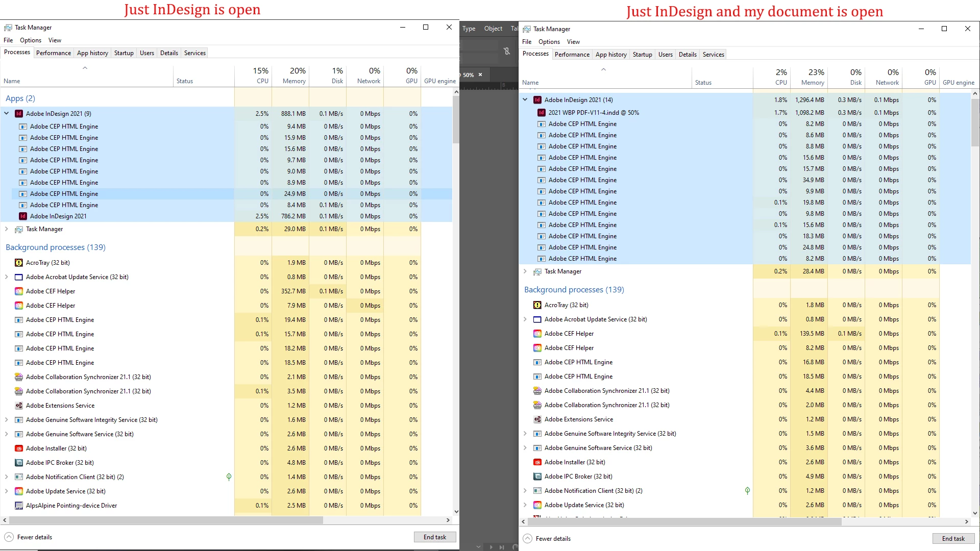Click the Adobe Installer icon in right window
The height and width of the screenshot is (551, 980).
537,462
